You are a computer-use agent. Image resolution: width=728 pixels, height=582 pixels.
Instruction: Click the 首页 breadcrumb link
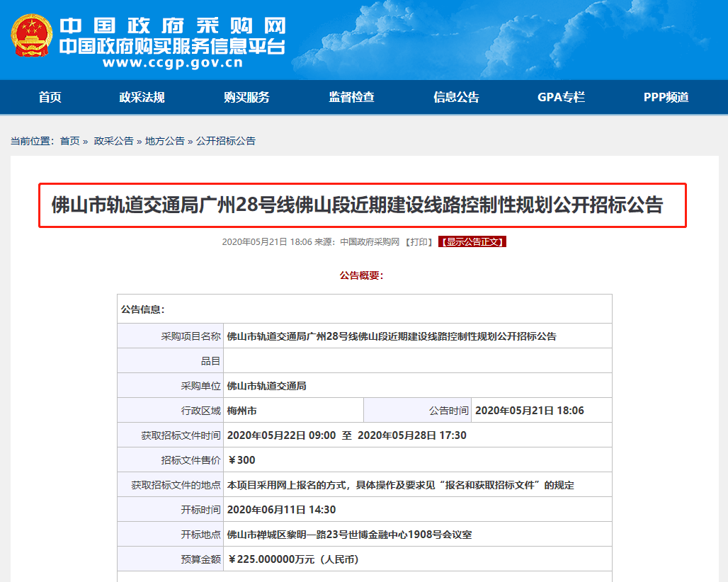pyautogui.click(x=69, y=141)
